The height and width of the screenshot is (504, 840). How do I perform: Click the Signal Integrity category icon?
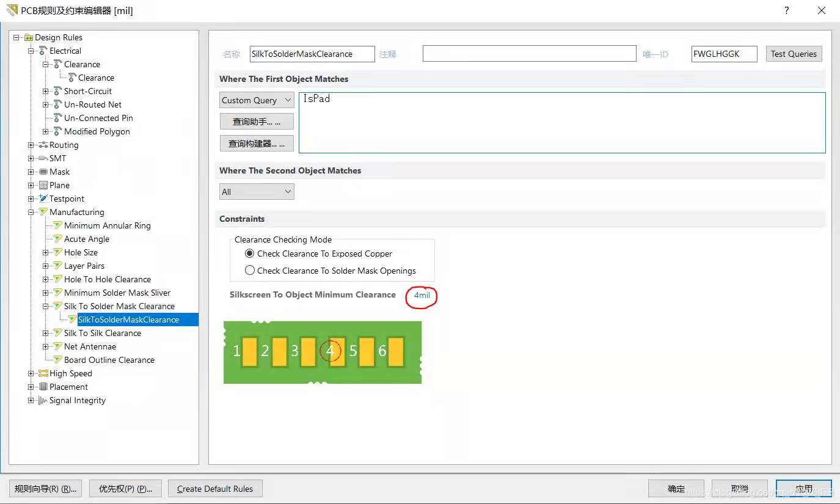pyautogui.click(x=43, y=400)
